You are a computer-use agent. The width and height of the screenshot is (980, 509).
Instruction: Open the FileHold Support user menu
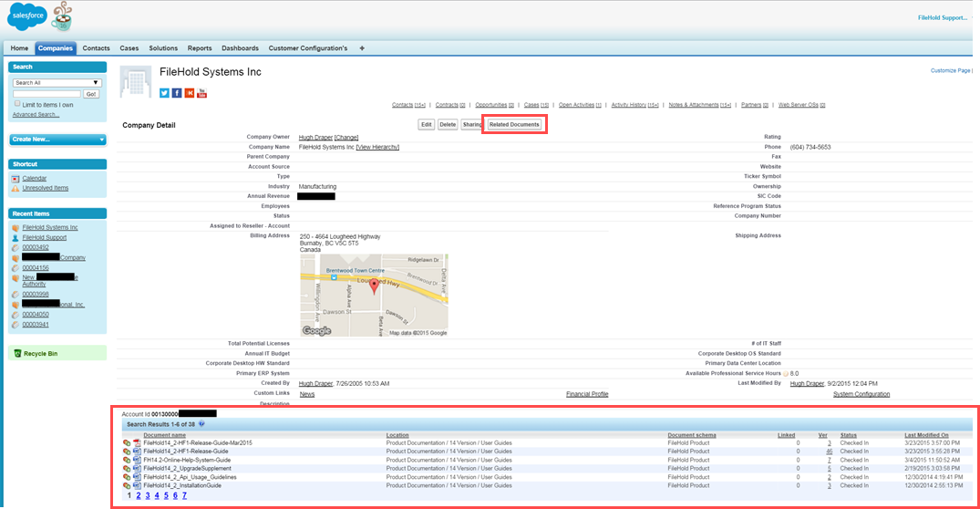pos(942,17)
